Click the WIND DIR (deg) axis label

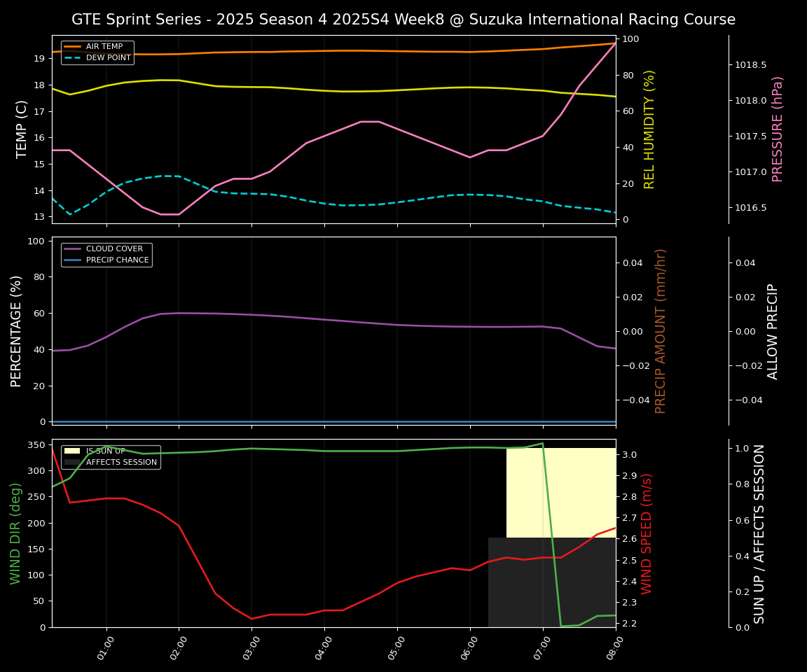point(15,533)
